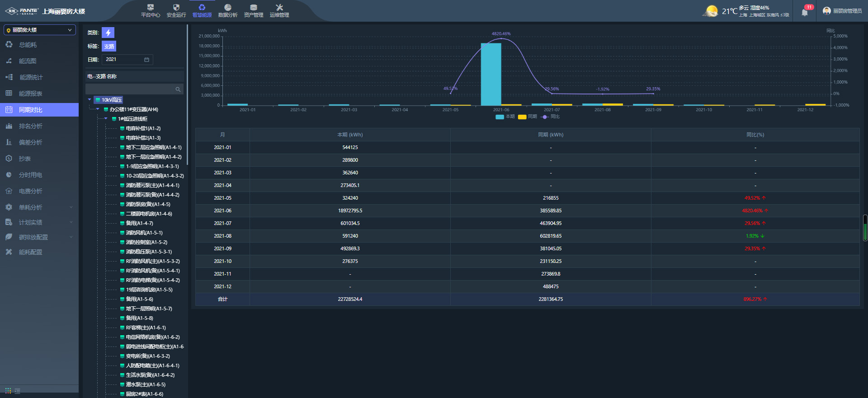Click the notification bell icon
The width and height of the screenshot is (868, 398).
click(805, 12)
